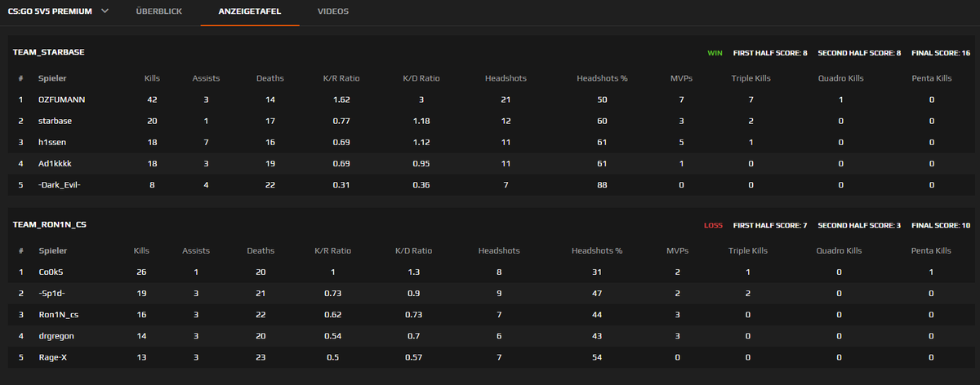Screen dimensions: 980x385
Task: Click drgregon's K/R ratio 0.54
Action: pyautogui.click(x=332, y=335)
